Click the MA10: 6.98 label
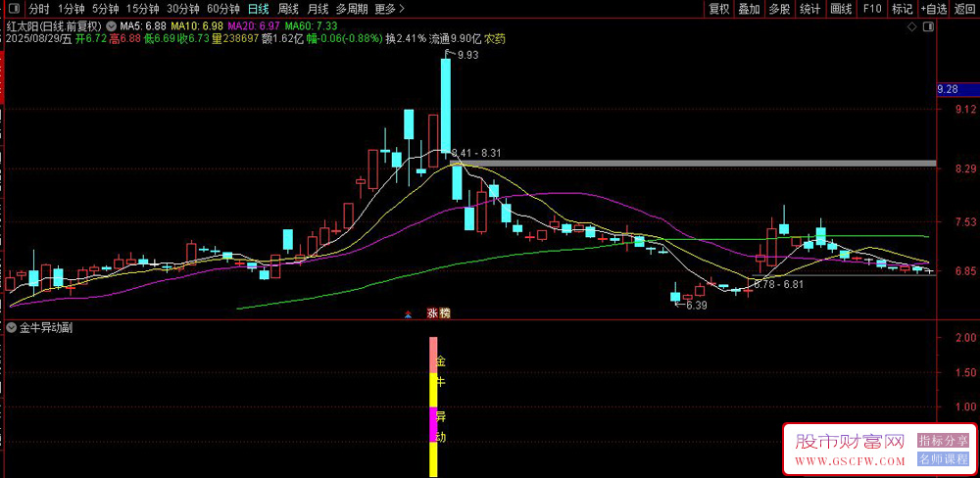The image size is (980, 478). click(x=198, y=26)
